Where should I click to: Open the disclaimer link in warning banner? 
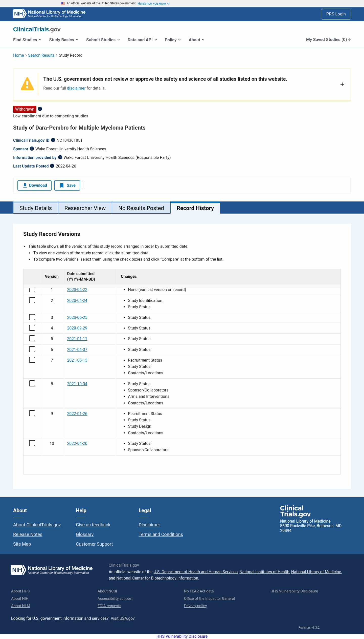coord(76,88)
